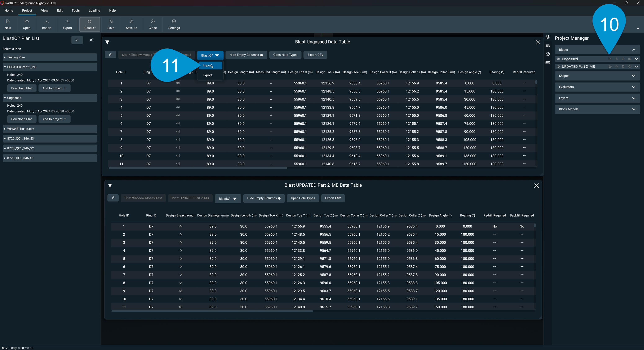Close the Blast Ungassed Data Table

click(538, 43)
